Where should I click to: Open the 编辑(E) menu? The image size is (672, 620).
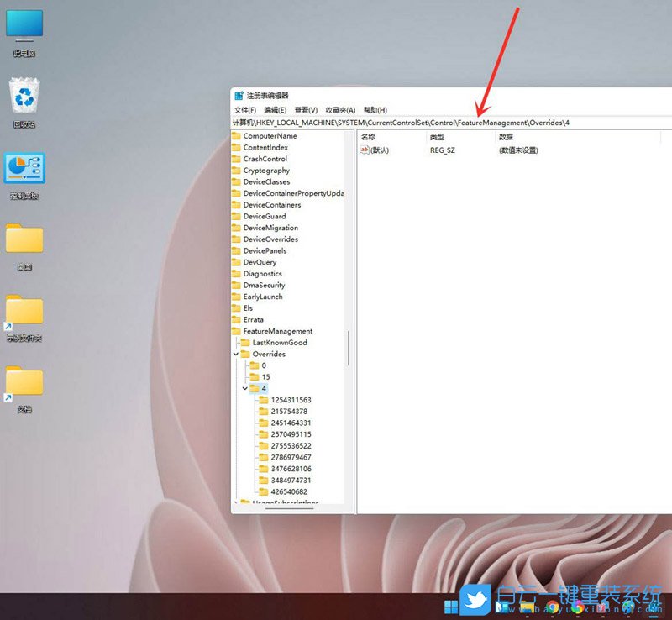(275, 110)
